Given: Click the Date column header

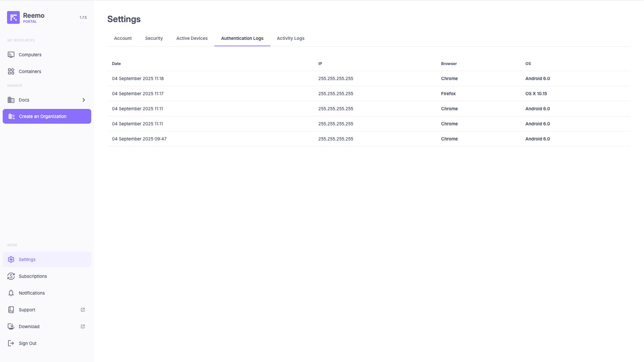Looking at the screenshot, I should [x=116, y=64].
